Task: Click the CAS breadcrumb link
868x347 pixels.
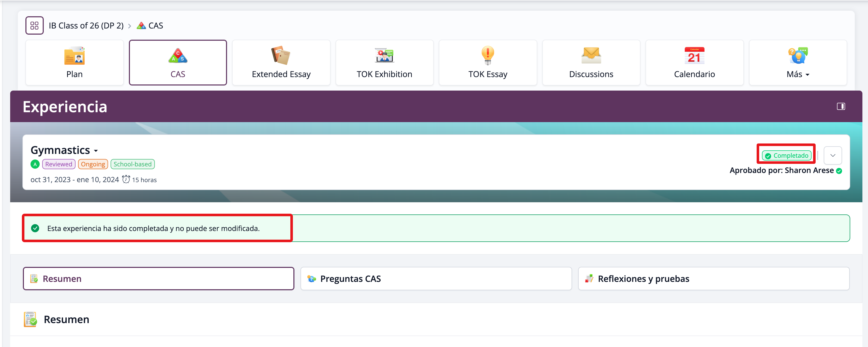Action: pyautogui.click(x=155, y=26)
